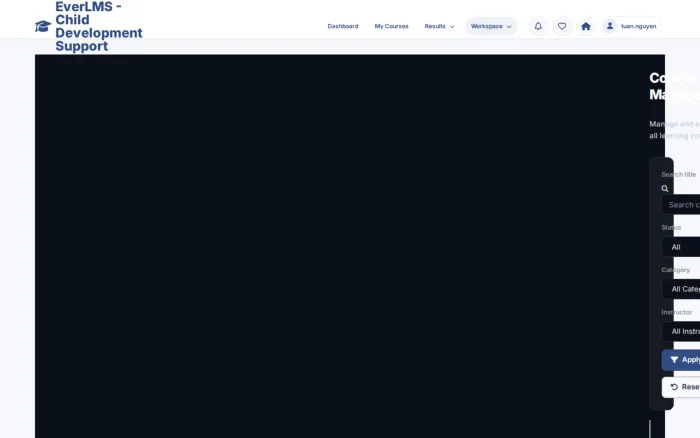Expand the Workspace dropdown menu
700x438 pixels.
coord(491,26)
